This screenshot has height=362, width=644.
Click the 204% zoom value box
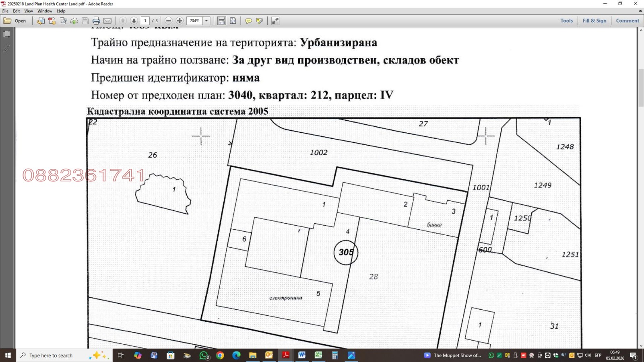pos(195,21)
